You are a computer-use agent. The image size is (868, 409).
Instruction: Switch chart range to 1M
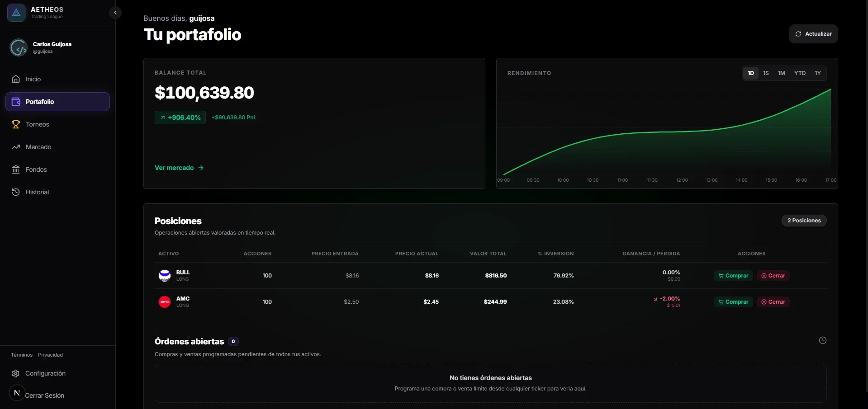click(x=781, y=73)
